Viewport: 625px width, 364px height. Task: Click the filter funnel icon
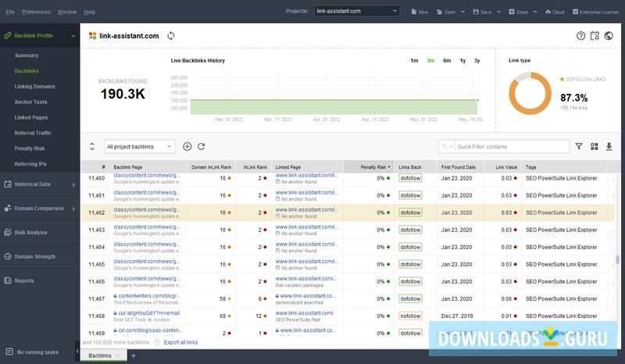tap(579, 146)
